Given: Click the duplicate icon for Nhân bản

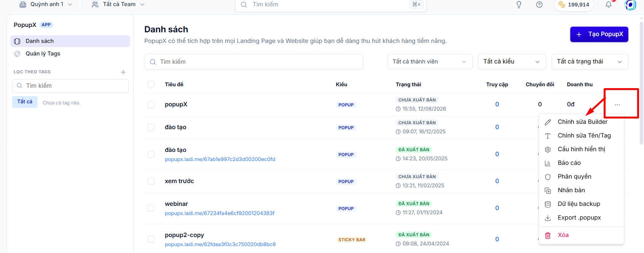Looking at the screenshot, I should 548,190.
